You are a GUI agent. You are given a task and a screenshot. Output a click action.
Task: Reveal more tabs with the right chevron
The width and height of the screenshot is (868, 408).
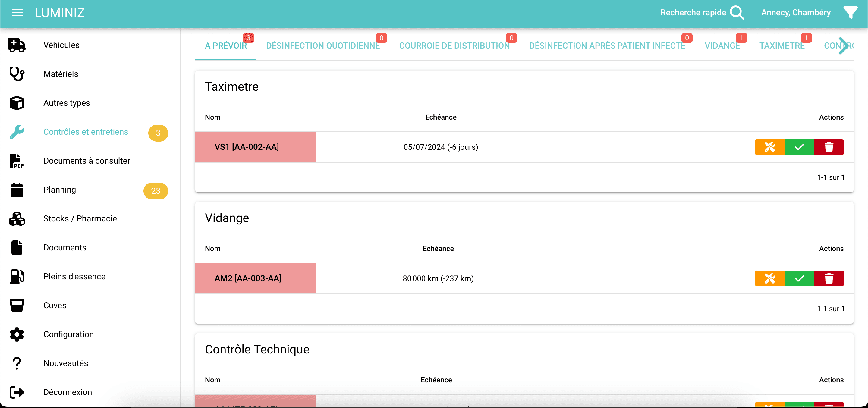pyautogui.click(x=844, y=46)
